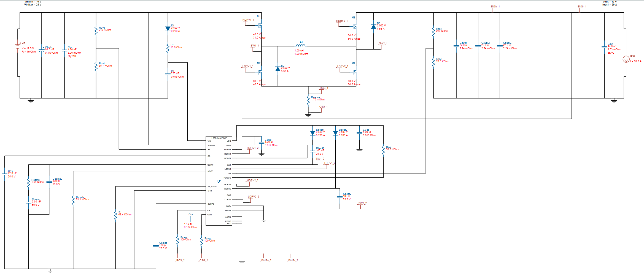Viewport: 644px width, 277px height.
Task: Click the ground symbol below Rsense
Action: pos(308,115)
